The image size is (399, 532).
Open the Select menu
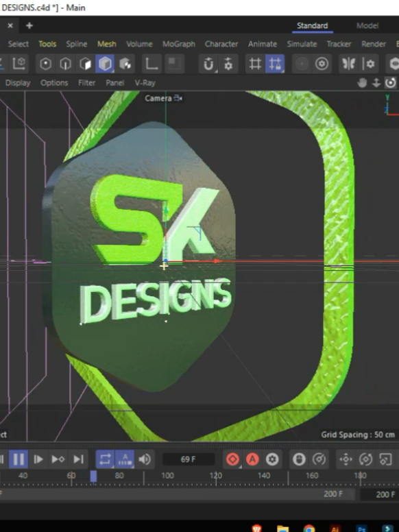point(19,44)
